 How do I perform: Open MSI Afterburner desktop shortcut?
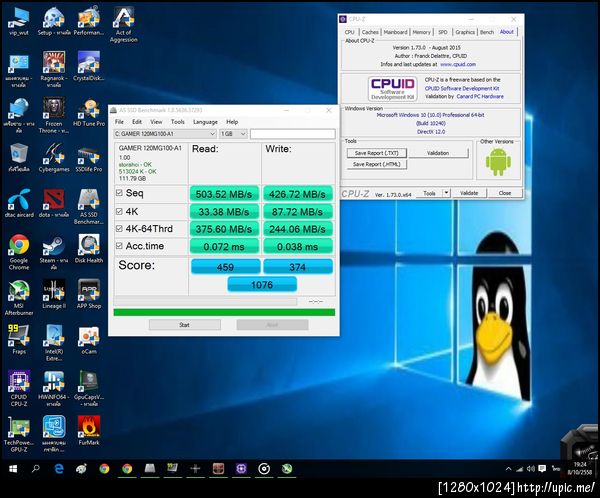click(19, 297)
